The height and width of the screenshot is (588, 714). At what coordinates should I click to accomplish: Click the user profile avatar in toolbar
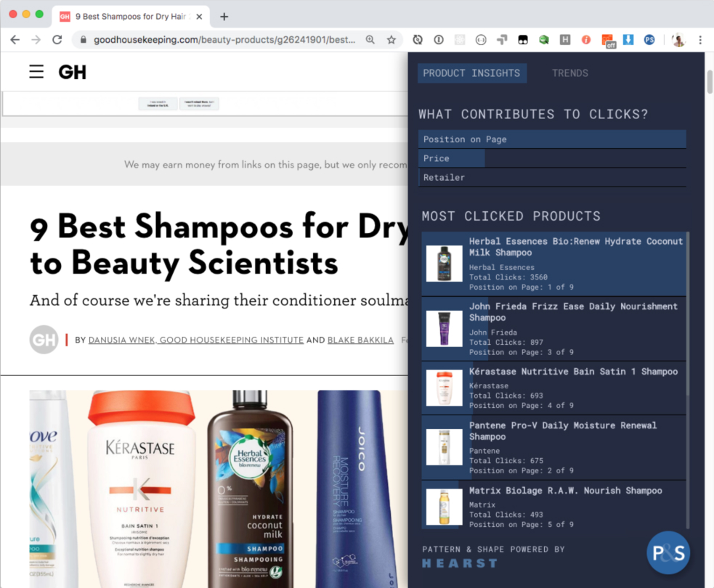point(678,40)
